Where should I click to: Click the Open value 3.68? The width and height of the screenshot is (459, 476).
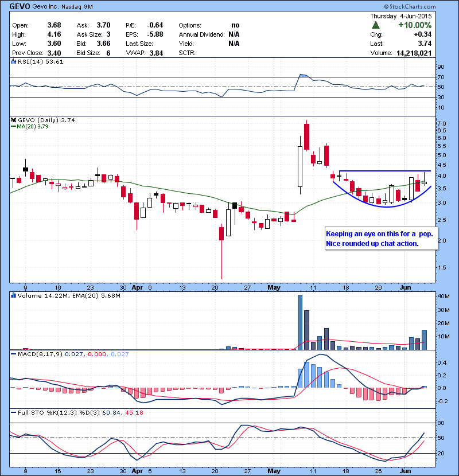(x=54, y=25)
